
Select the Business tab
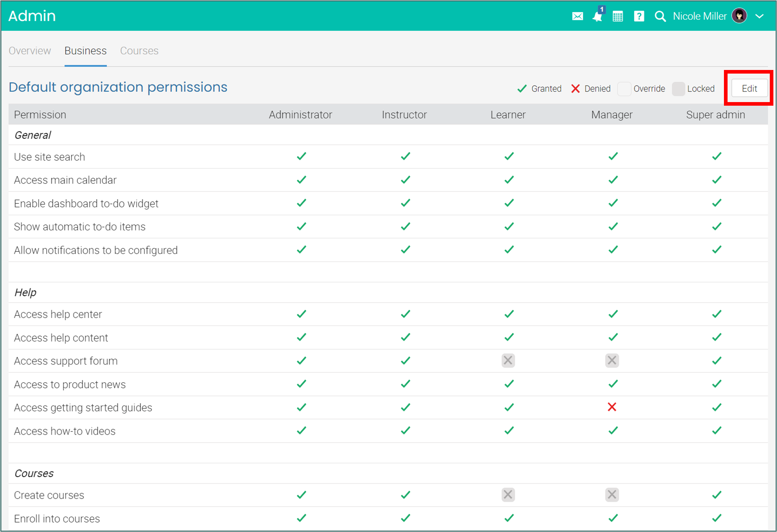click(86, 51)
